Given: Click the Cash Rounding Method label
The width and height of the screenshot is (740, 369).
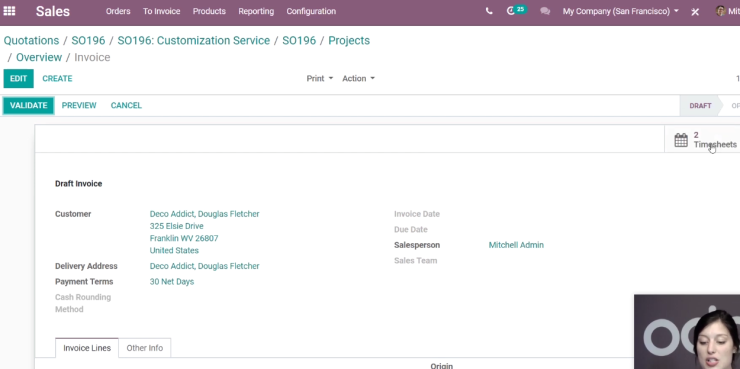Looking at the screenshot, I should tap(83, 303).
